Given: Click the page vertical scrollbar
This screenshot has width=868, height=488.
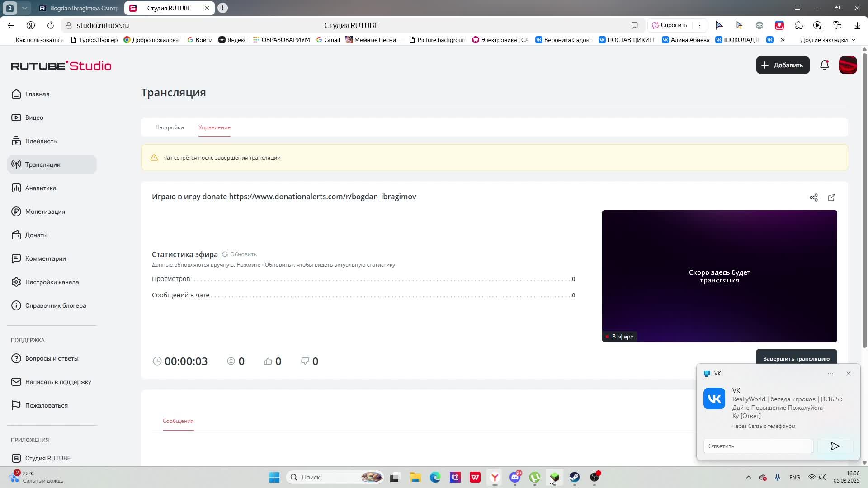Looking at the screenshot, I should tap(864, 199).
